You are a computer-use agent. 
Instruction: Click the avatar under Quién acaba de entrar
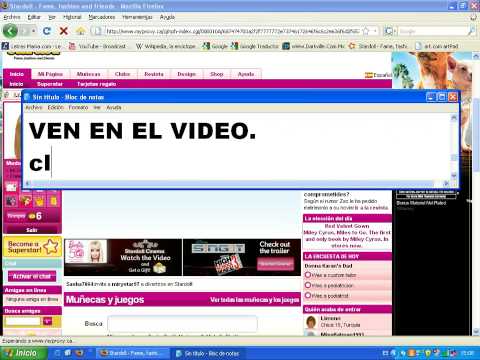[311, 322]
